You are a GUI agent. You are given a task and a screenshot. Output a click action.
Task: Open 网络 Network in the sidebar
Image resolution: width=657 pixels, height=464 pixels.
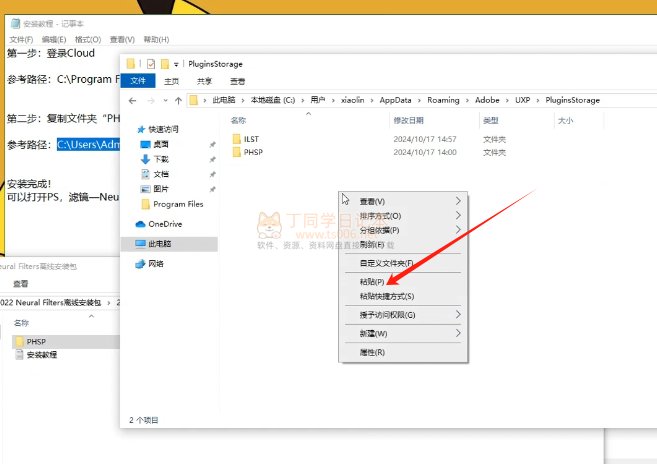[x=156, y=264]
